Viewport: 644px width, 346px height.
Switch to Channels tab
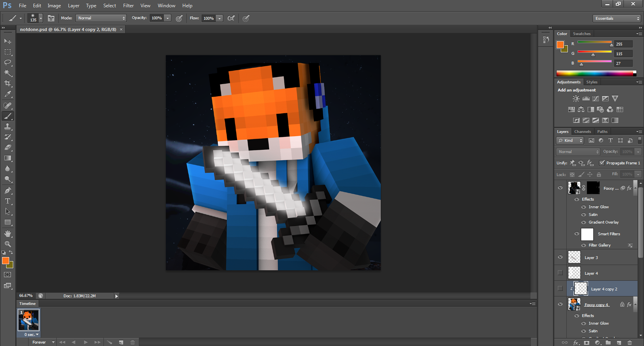click(x=582, y=132)
